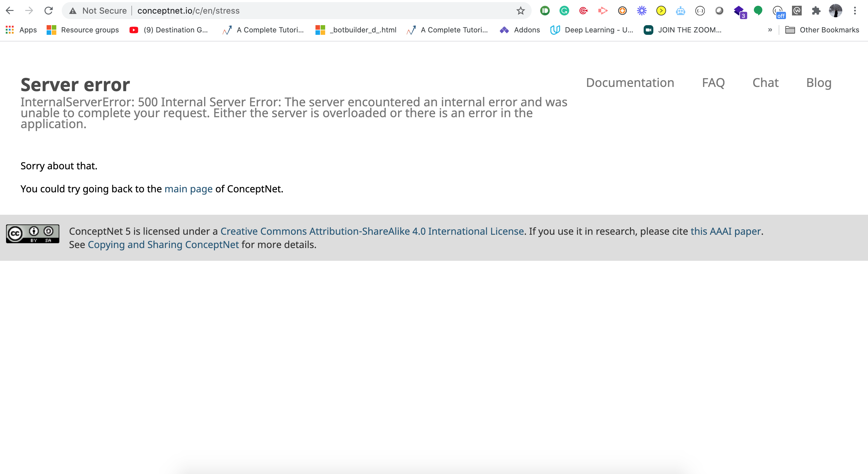Open the Chat page from navigation
This screenshot has width=868, height=474.
[x=766, y=83]
